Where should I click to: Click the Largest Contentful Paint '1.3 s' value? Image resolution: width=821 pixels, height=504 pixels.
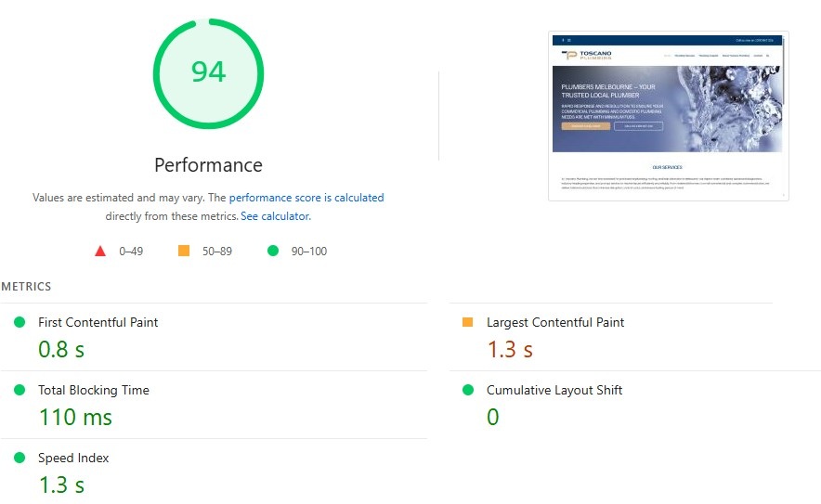click(510, 350)
